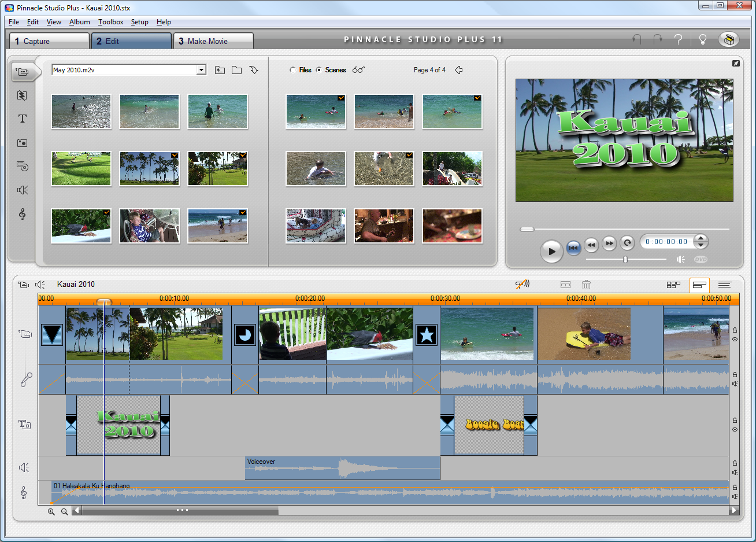756x542 pixels.
Task: Delete selected clip with trash can icon
Action: [x=586, y=285]
